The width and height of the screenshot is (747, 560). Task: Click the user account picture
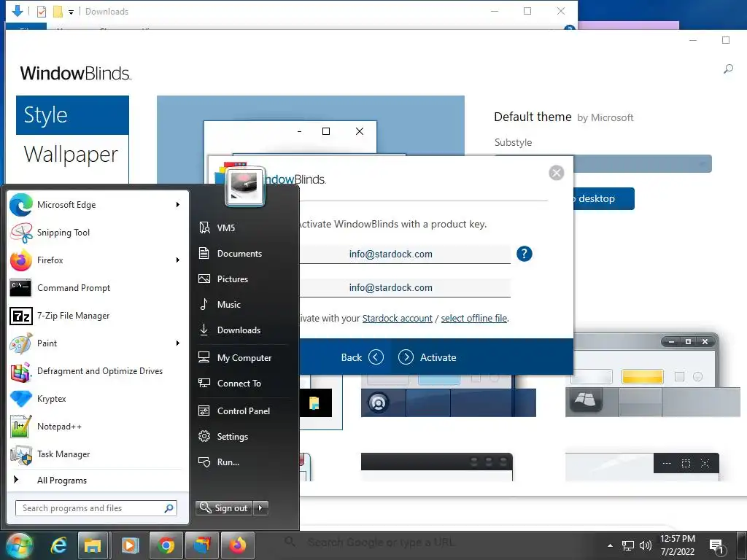click(x=245, y=186)
